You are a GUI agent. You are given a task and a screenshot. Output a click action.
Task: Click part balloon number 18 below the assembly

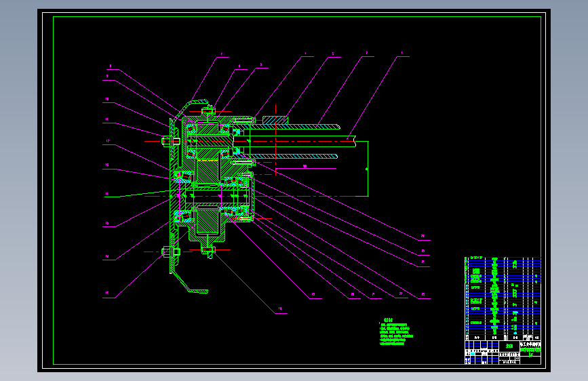tap(279, 308)
